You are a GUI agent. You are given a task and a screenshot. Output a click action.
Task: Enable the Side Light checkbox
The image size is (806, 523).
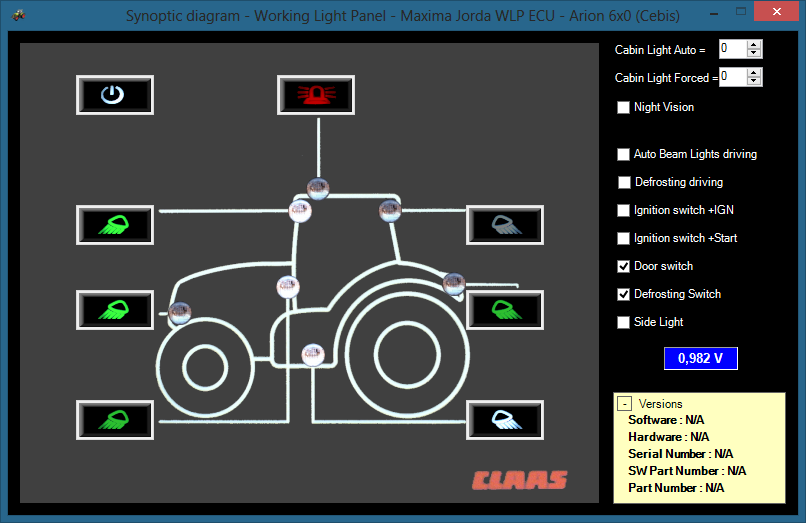(x=623, y=322)
